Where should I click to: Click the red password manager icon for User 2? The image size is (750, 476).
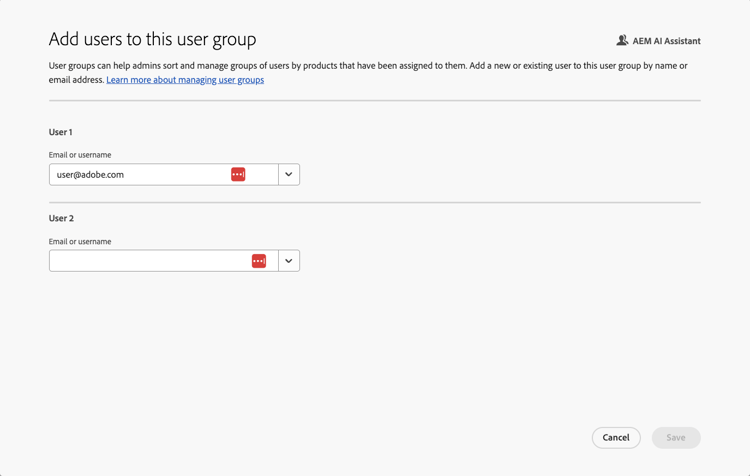[x=259, y=261]
